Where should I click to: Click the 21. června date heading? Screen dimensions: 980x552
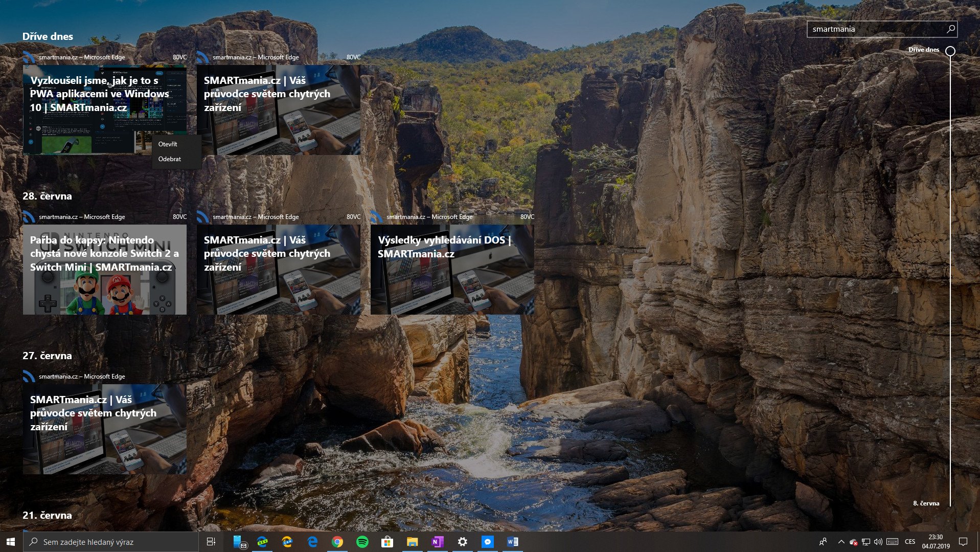click(x=47, y=515)
